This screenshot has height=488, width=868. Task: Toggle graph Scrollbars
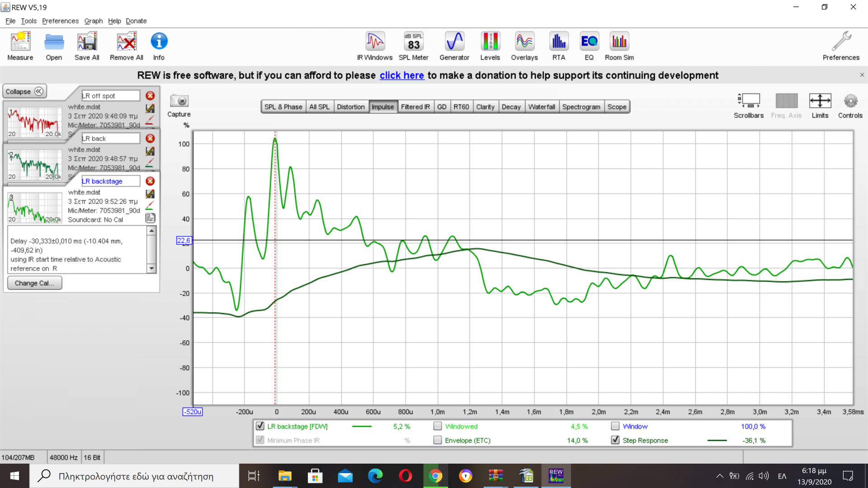point(749,106)
